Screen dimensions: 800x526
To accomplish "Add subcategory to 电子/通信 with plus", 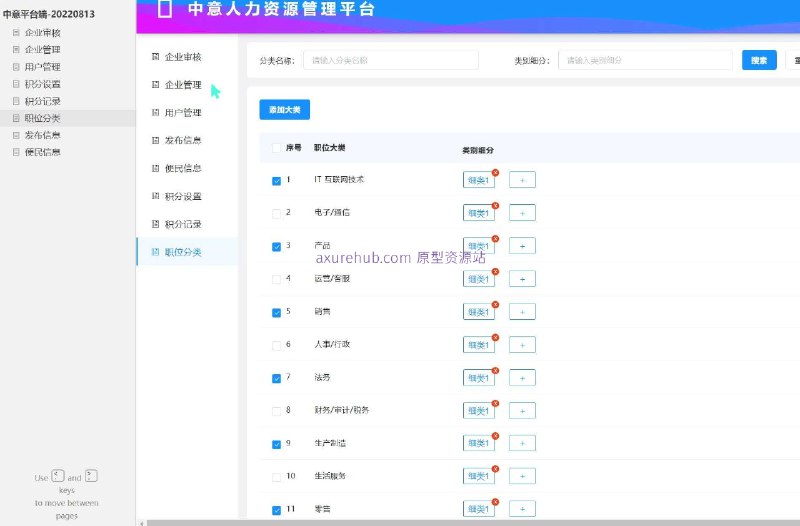I will coord(522,213).
